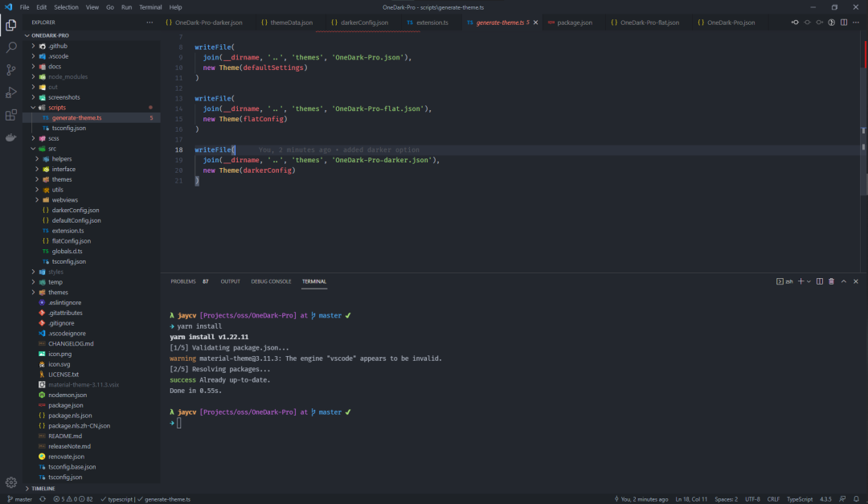Image resolution: width=868 pixels, height=504 pixels.
Task: Switch to the OUTPUT panel tab
Action: coord(231,281)
